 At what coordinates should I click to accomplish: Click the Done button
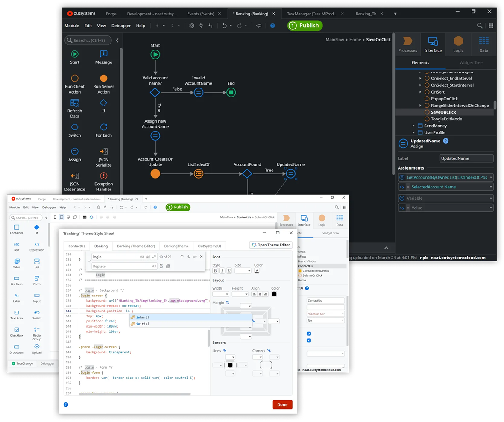pyautogui.click(x=282, y=404)
